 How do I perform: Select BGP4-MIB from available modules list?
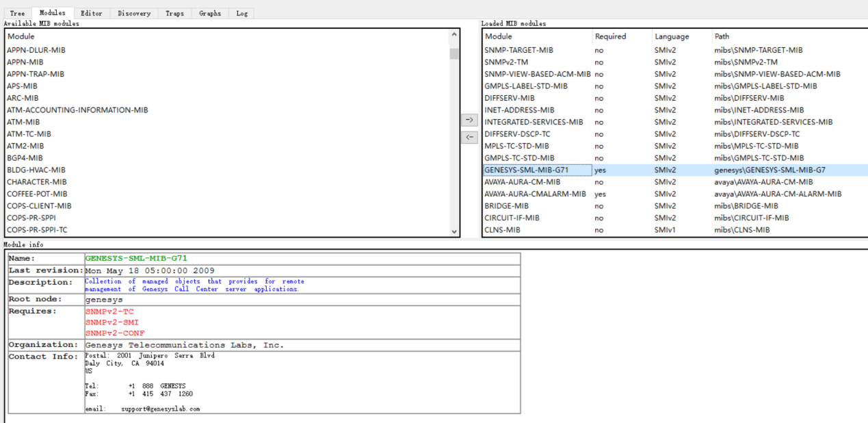[25, 158]
